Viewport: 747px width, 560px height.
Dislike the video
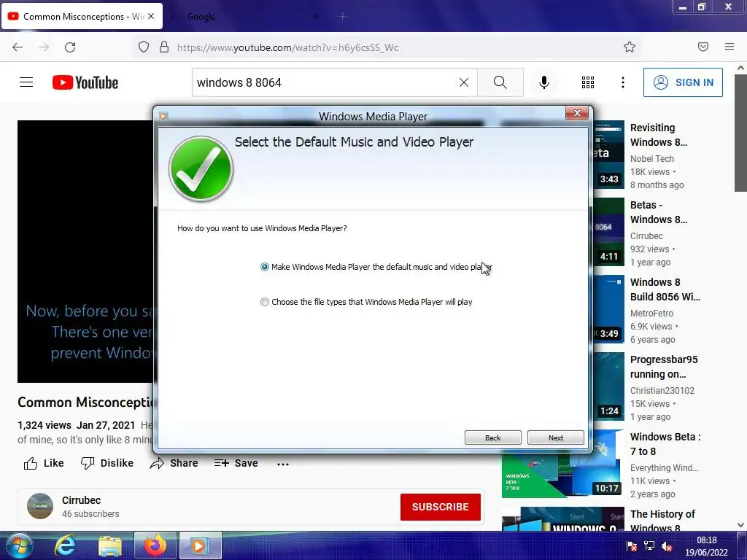point(107,463)
